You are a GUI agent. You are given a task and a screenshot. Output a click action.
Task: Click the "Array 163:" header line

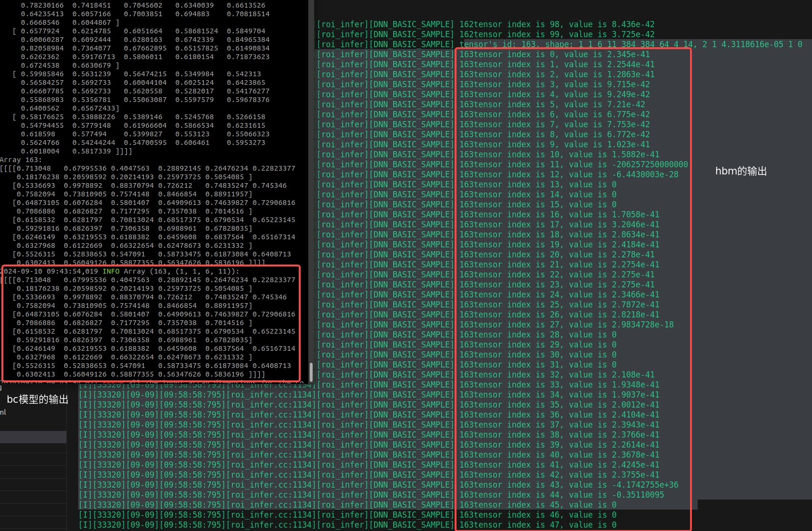point(21,160)
